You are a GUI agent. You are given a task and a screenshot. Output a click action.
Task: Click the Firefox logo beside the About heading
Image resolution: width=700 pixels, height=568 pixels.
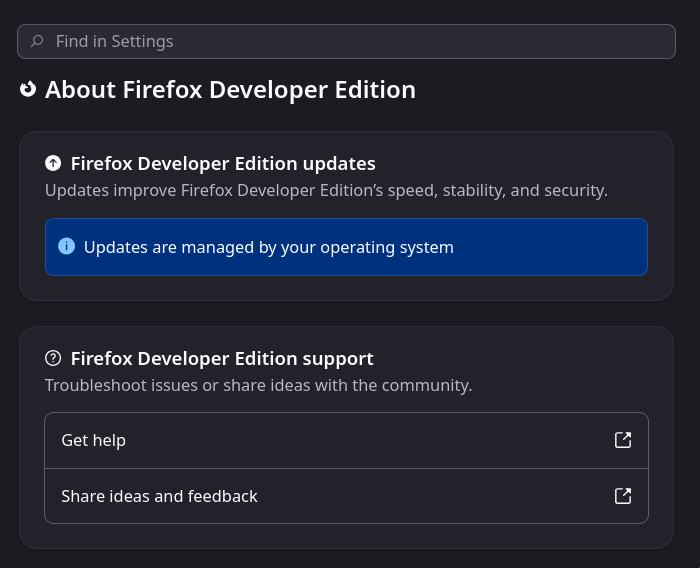28,89
